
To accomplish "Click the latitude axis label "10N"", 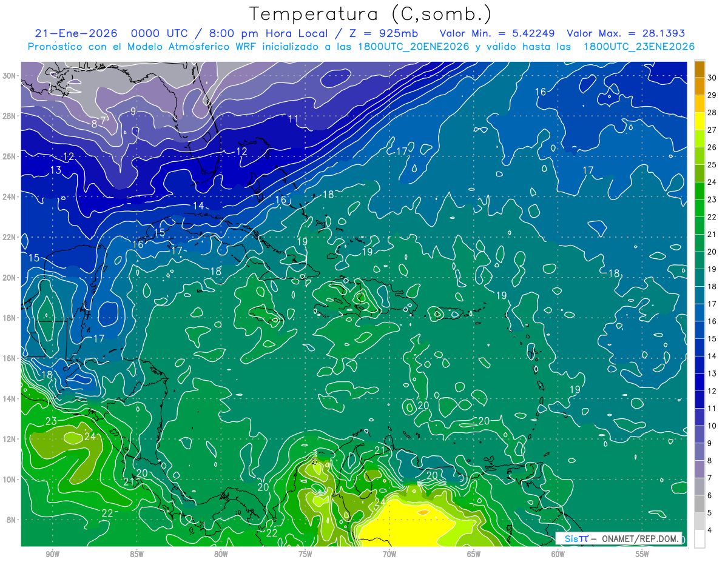I will coord(10,480).
